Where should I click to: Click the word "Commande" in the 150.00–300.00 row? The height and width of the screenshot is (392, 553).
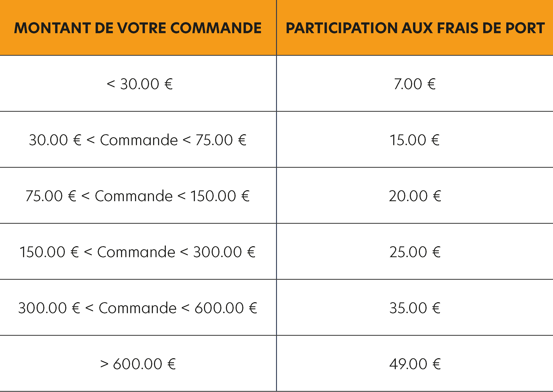pos(136,252)
